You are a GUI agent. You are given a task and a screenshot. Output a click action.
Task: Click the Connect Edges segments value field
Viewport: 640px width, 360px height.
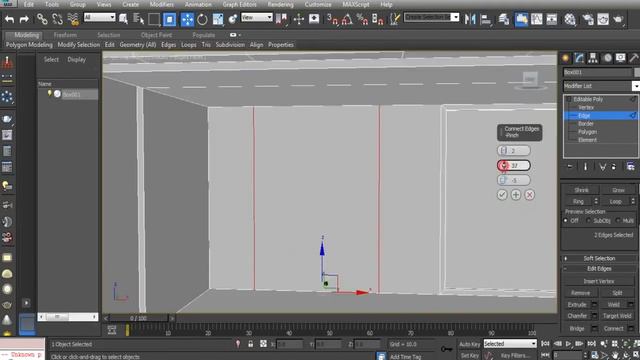[x=514, y=151]
